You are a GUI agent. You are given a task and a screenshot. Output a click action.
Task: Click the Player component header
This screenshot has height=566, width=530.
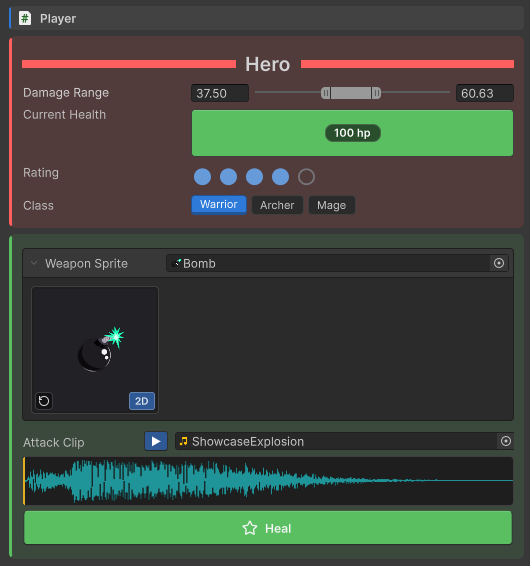coord(266,18)
